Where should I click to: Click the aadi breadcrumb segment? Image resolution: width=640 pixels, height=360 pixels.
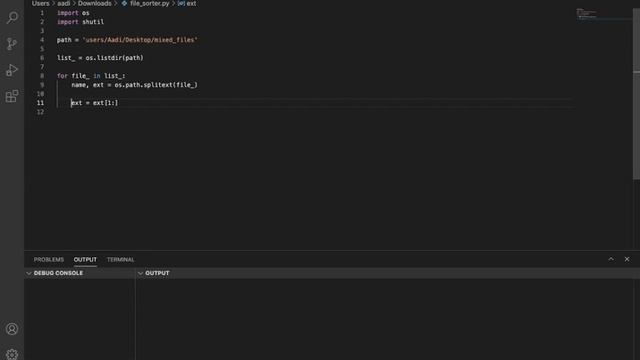[x=64, y=3]
